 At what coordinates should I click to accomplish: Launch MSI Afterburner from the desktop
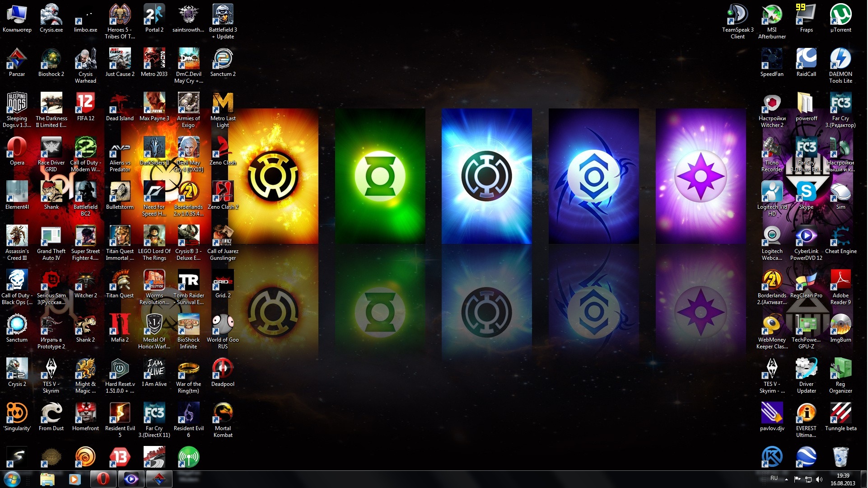point(772,22)
